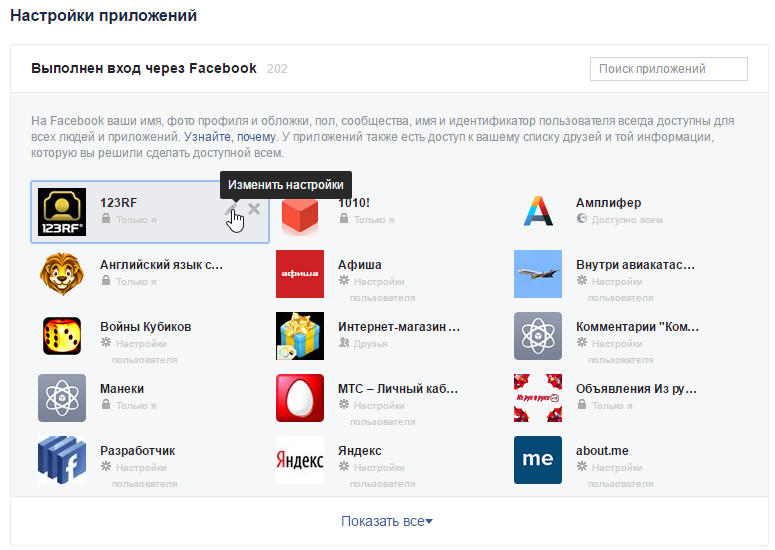The height and width of the screenshot is (550, 775).
Task: Click the gear icon under Афиша
Action: point(344,281)
